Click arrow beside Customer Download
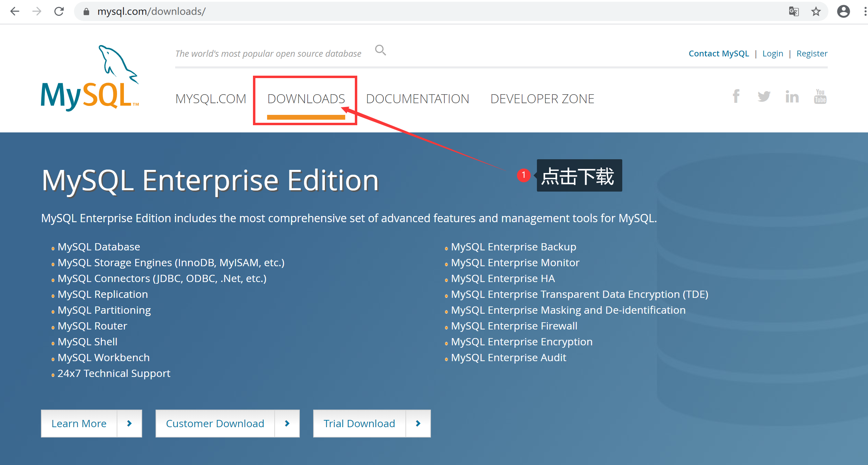This screenshot has height=465, width=868. [x=287, y=423]
